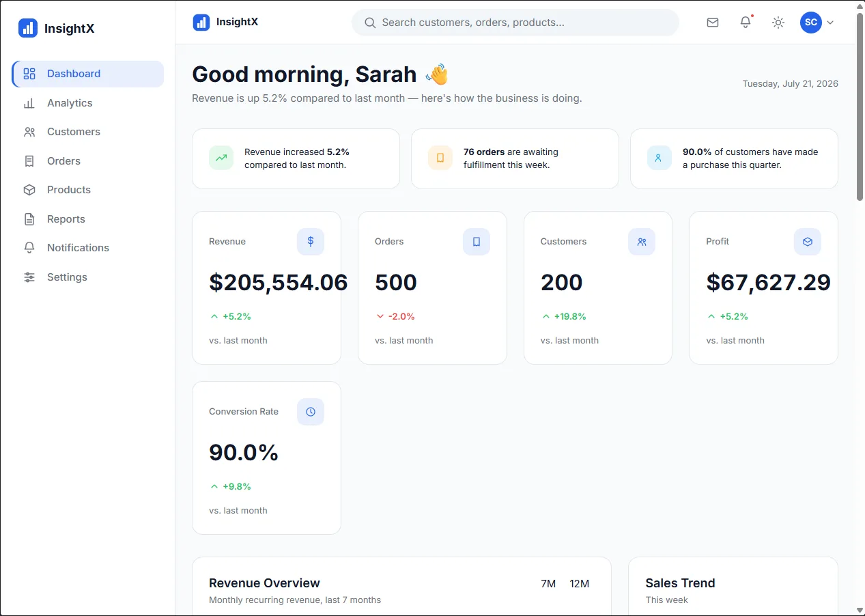Click the Notifications bell icon in sidebar
The width and height of the screenshot is (865, 616).
(x=29, y=248)
